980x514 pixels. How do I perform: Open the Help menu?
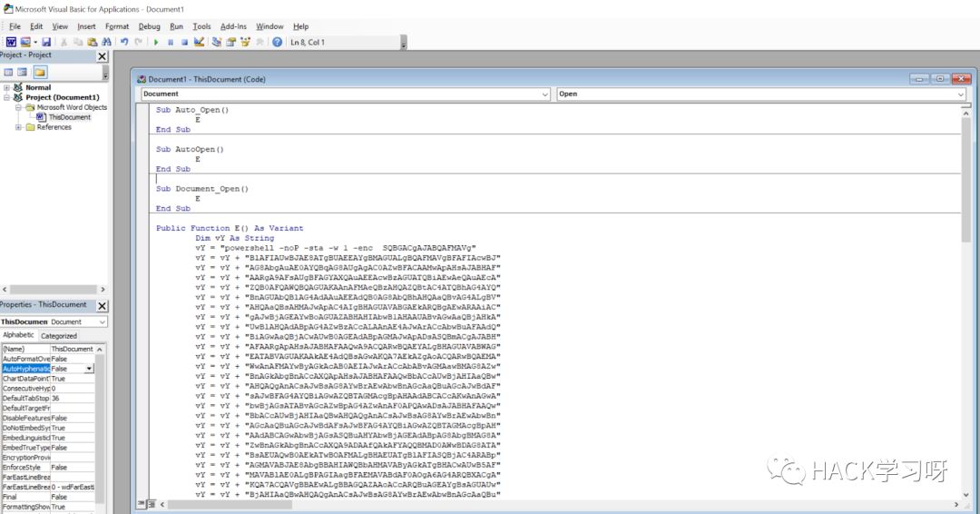click(x=300, y=26)
